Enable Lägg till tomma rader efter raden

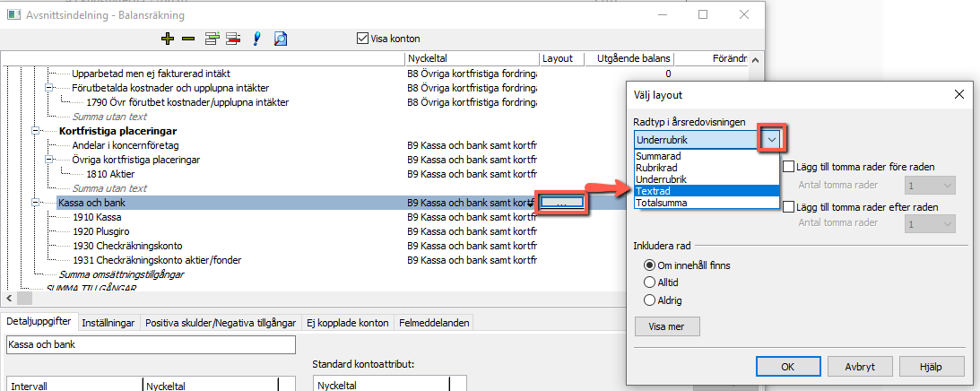(789, 206)
